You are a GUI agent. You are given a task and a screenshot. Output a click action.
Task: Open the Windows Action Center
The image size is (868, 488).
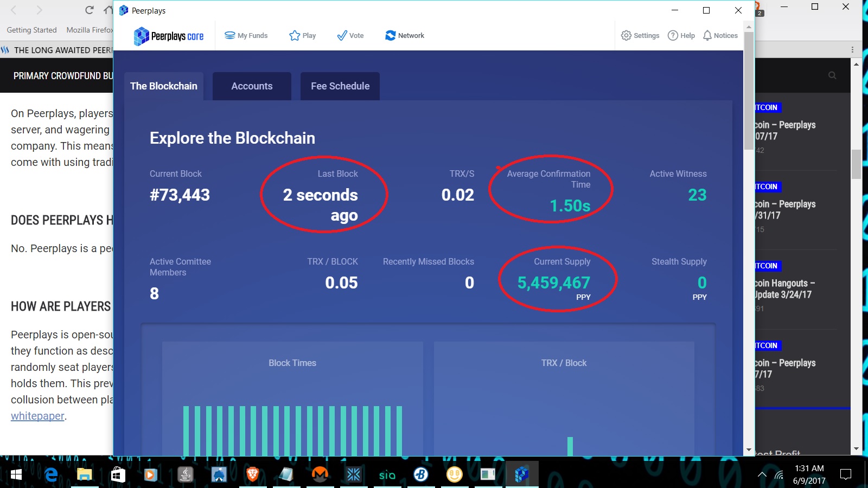[x=846, y=475]
